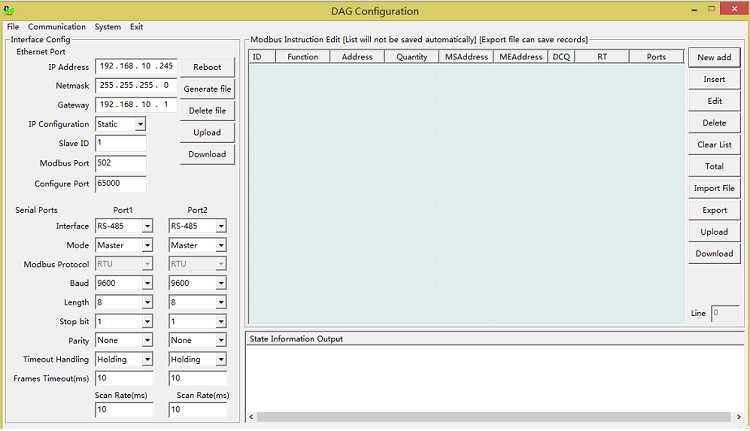Click the Generate file button
The height and width of the screenshot is (431, 750).
pos(207,89)
